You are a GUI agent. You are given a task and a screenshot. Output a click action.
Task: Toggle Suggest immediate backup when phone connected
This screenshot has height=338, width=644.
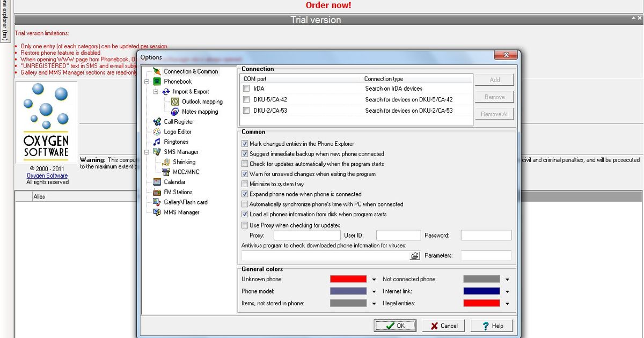click(245, 154)
